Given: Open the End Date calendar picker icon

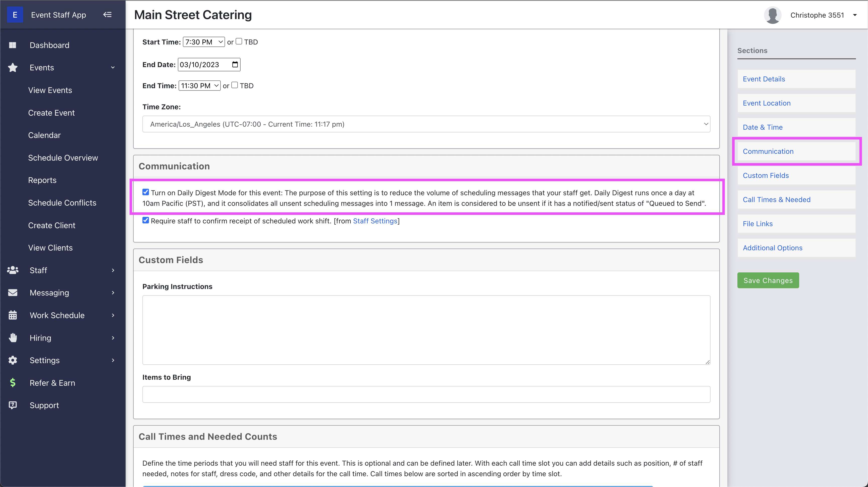Looking at the screenshot, I should click(x=235, y=64).
